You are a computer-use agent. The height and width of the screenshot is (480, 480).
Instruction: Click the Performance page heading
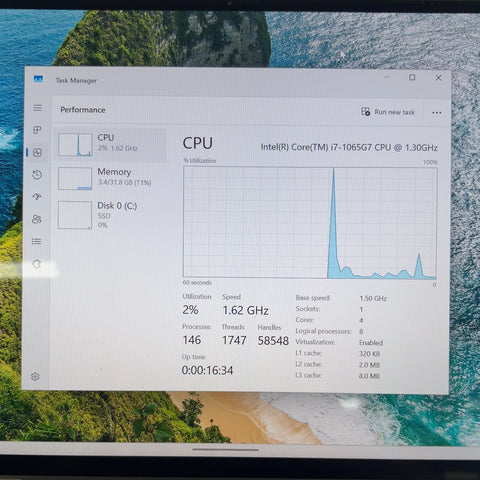[83, 110]
